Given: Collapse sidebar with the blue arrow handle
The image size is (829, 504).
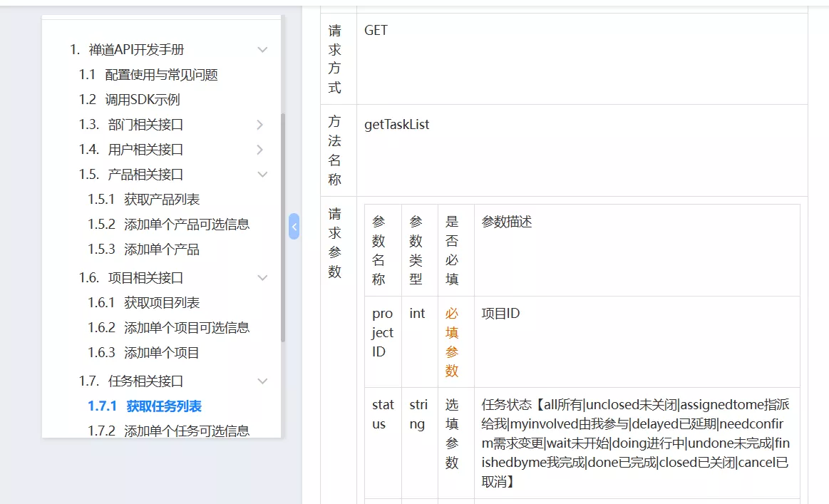Looking at the screenshot, I should coord(294,227).
